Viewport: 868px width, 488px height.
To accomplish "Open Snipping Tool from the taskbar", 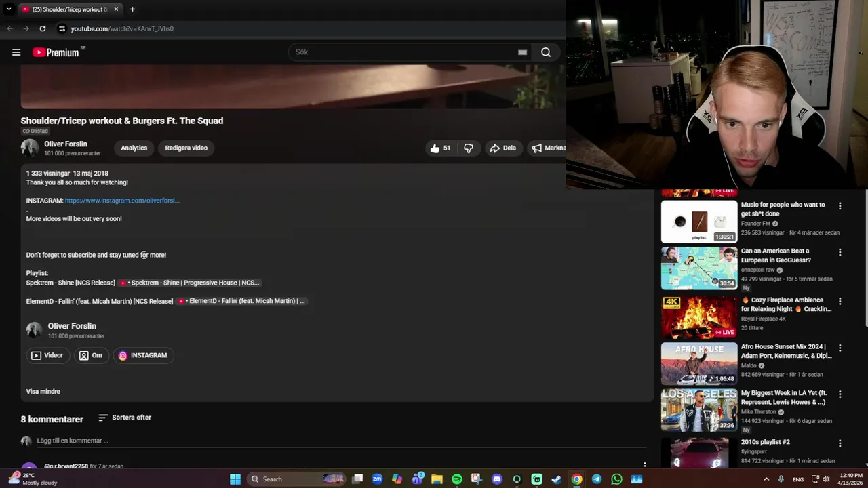I will point(477,479).
